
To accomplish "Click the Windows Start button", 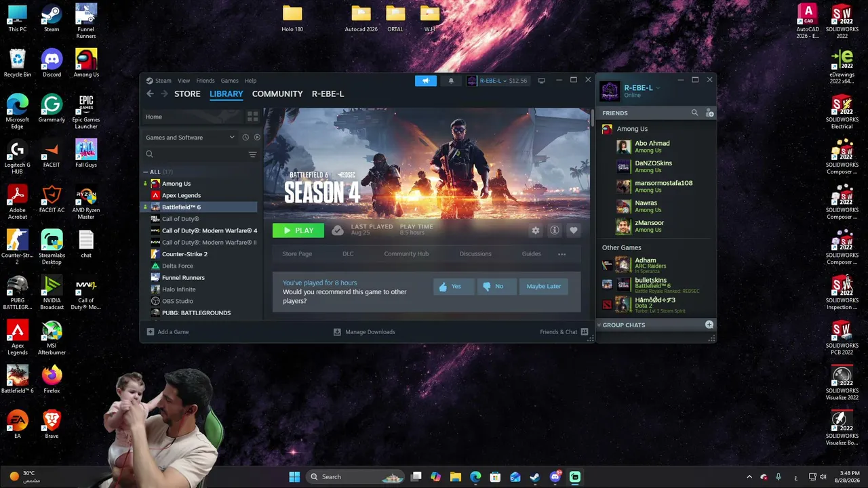I will click(x=294, y=476).
